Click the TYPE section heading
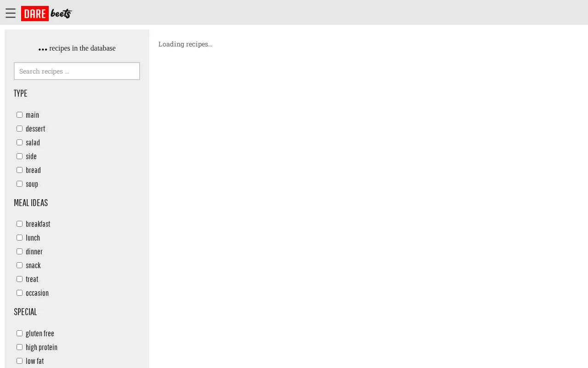The height and width of the screenshot is (368, 588). [x=21, y=93]
